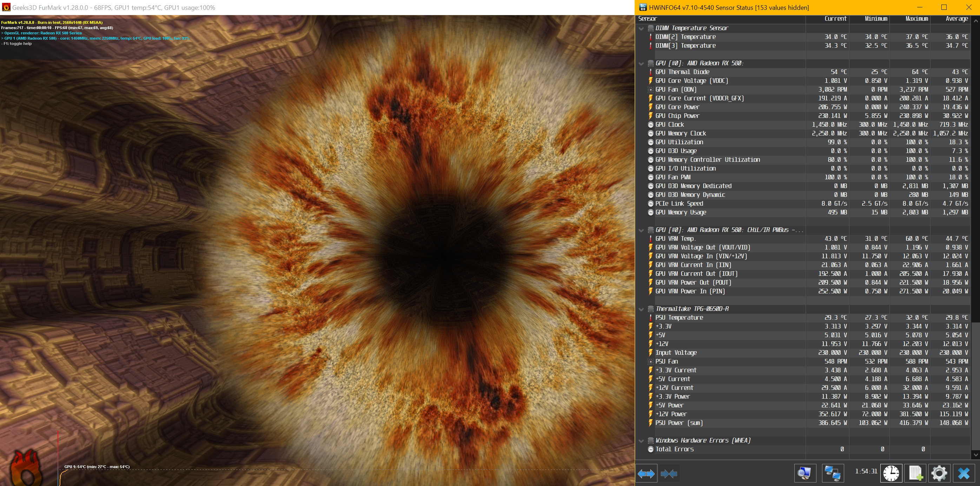
Task: Collapse the Thermaltake TPG-0650D-R group
Action: pyautogui.click(x=641, y=309)
